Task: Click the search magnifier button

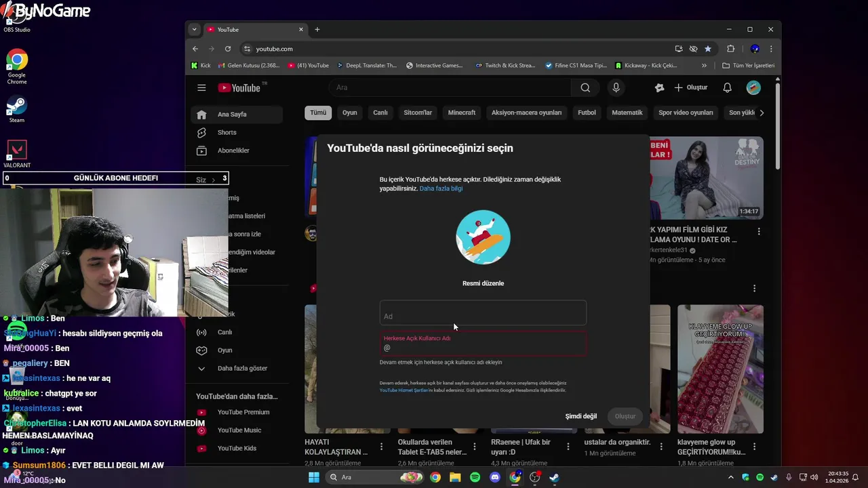Action: [585, 87]
